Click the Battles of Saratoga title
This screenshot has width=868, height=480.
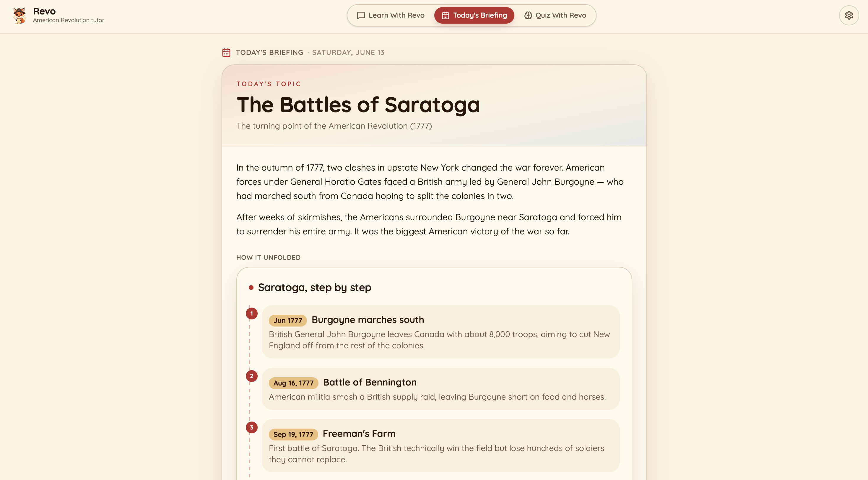[358, 105]
